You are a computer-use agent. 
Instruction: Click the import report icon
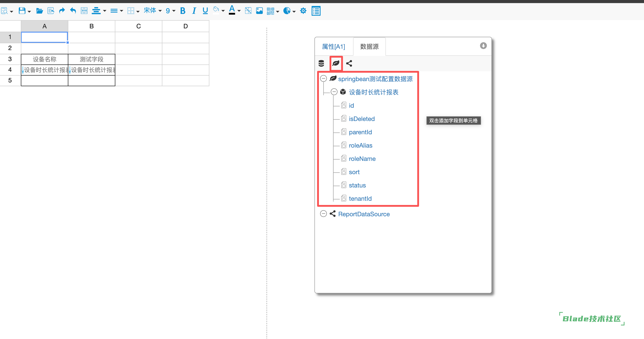click(x=51, y=11)
